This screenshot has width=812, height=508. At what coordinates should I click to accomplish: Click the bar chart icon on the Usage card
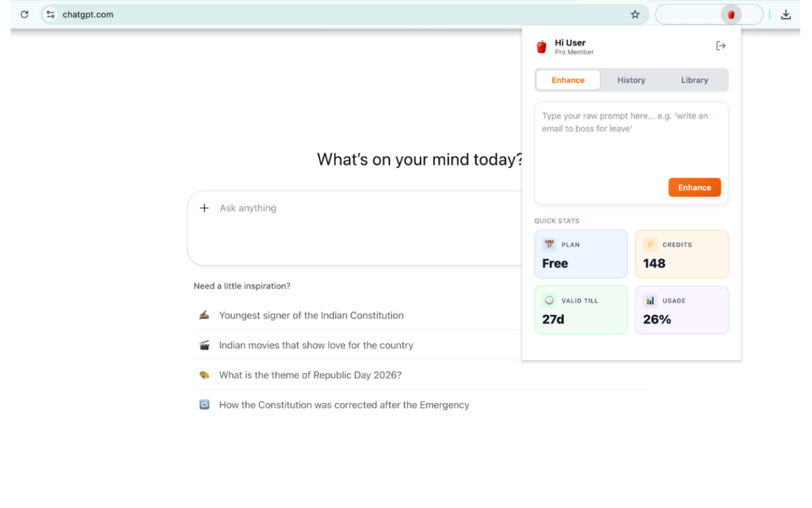(x=650, y=300)
